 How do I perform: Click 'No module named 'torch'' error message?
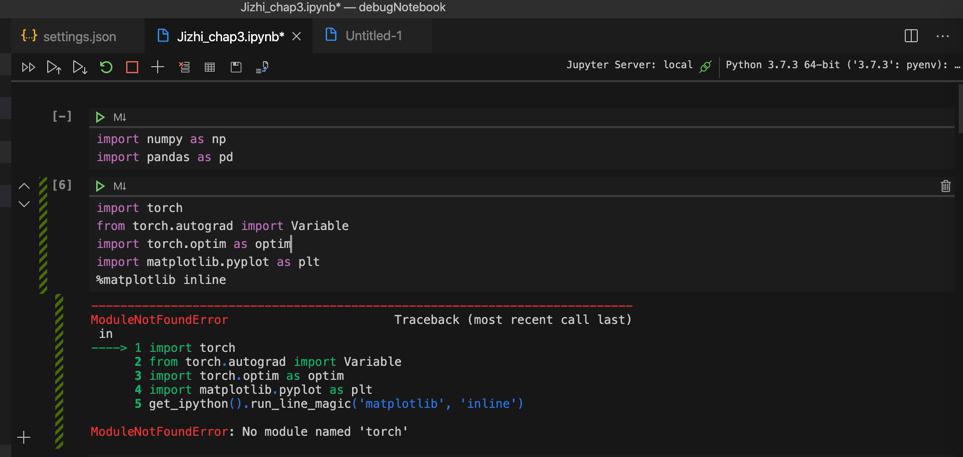(326, 432)
